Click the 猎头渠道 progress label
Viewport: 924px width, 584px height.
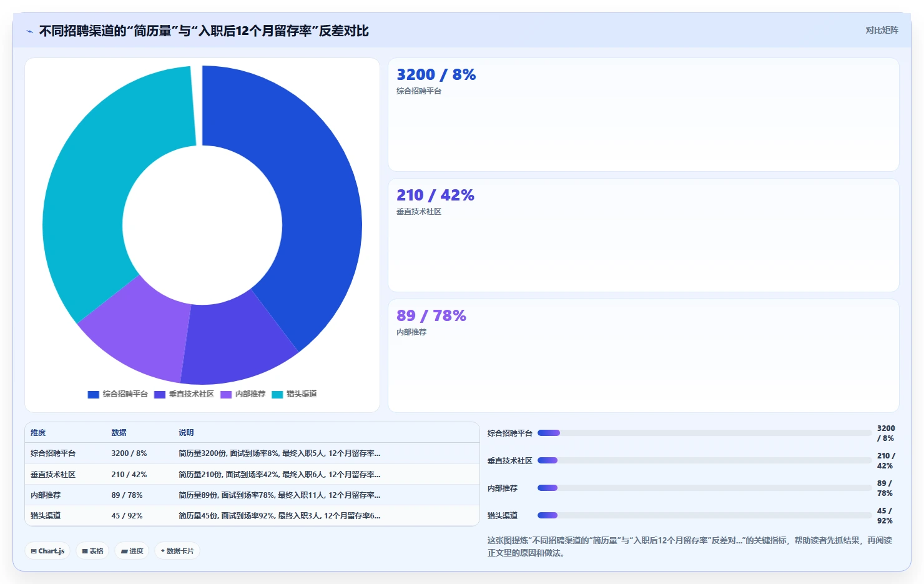(503, 516)
